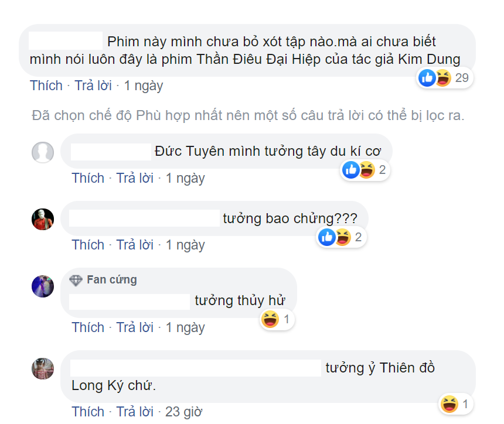Open avatar of the Fan cứng commenter
This screenshot has height=424, width=504.
(x=43, y=286)
